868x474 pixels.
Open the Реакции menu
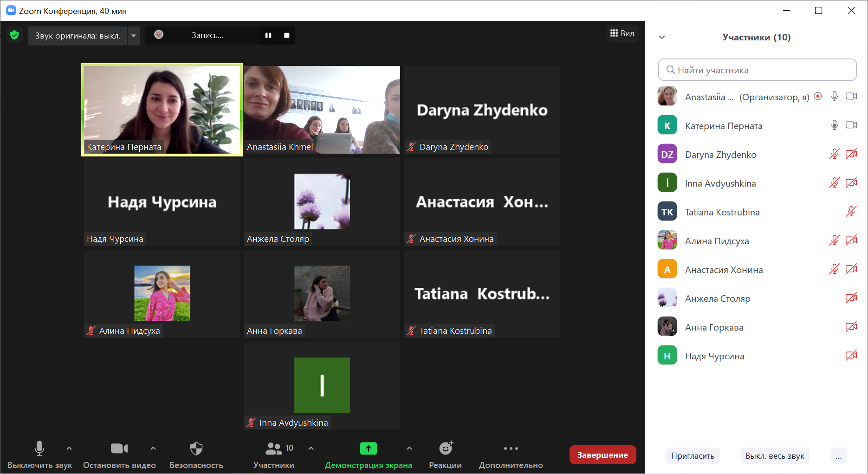445,455
